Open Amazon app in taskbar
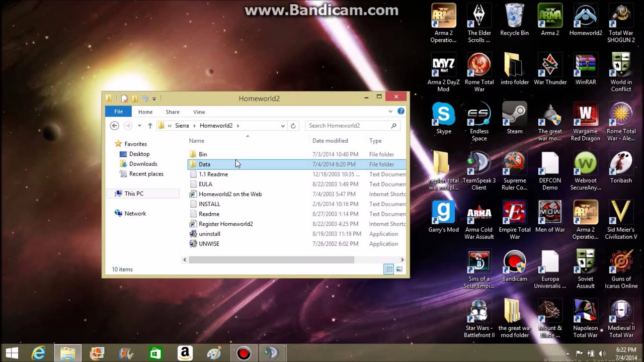This screenshot has height=362, width=644. 185,353
